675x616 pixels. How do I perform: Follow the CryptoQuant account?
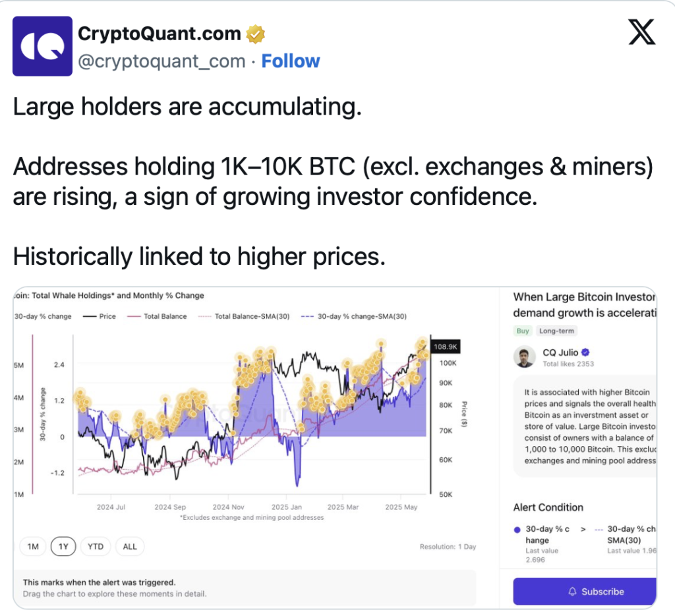pyautogui.click(x=291, y=61)
